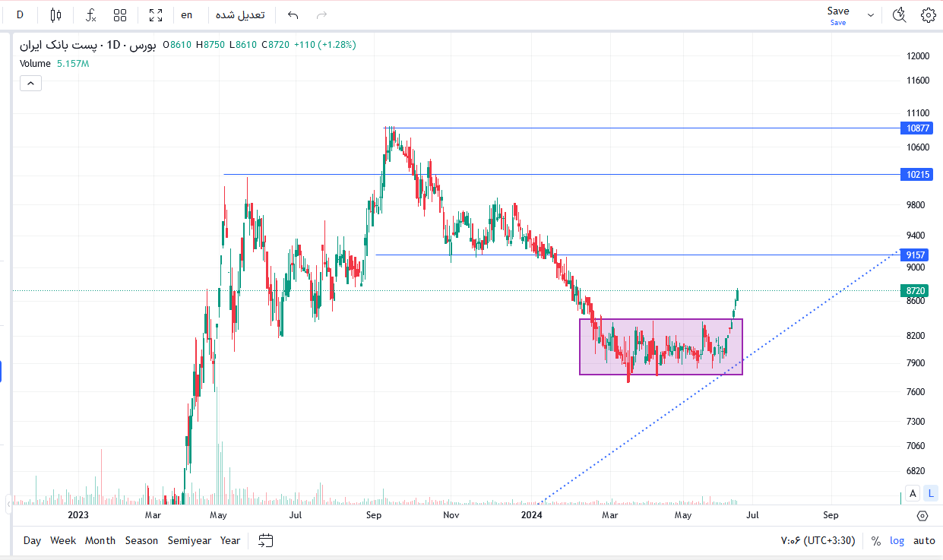Click the +110 (+1.28%) change value

[x=325, y=45]
